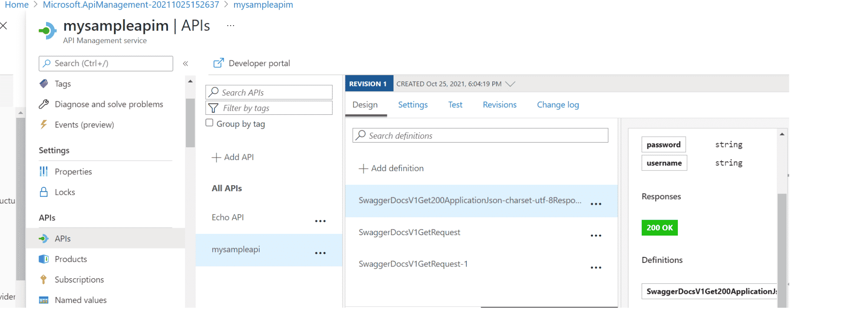Collapse the sidebar with double chevron
868x316 pixels.
pos(185,63)
